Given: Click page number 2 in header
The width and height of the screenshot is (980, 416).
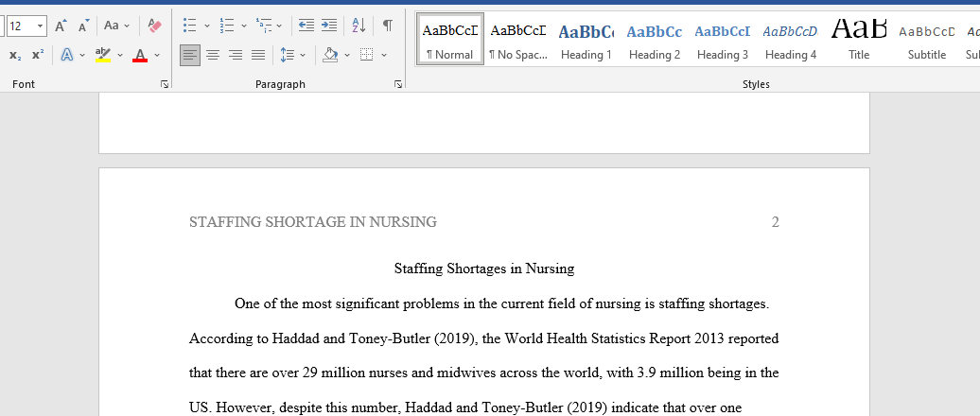Looking at the screenshot, I should [775, 222].
